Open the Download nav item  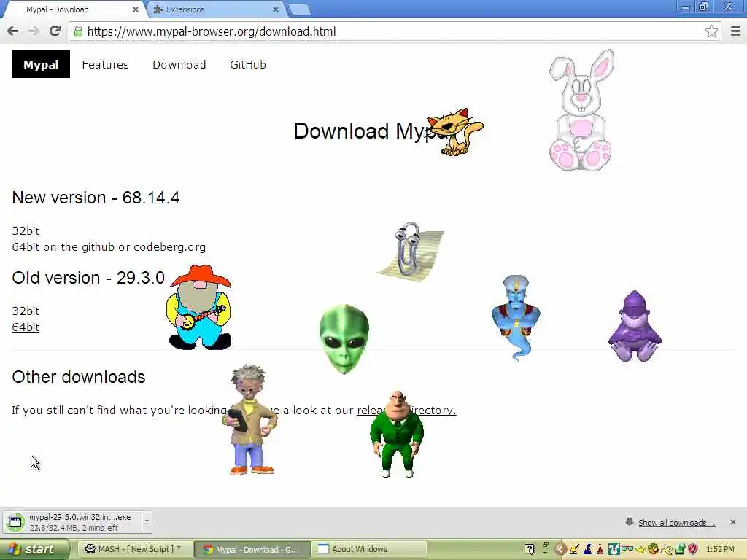click(179, 65)
